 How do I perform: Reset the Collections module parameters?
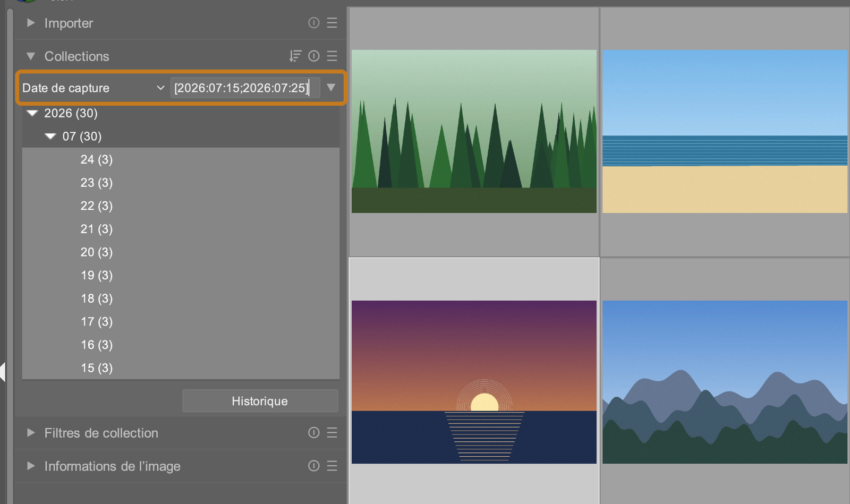[x=314, y=56]
